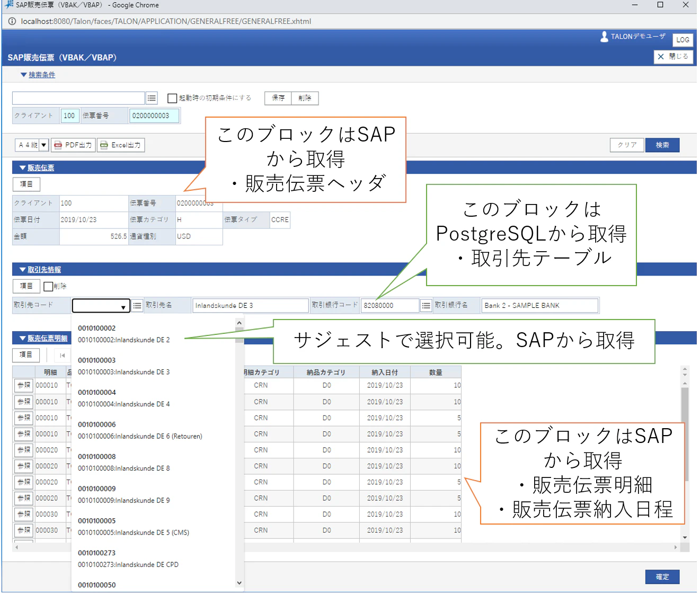Screen dimensions: 700x594
Task: Open list icon next to 取引先コード dropdown
Action: click(137, 306)
